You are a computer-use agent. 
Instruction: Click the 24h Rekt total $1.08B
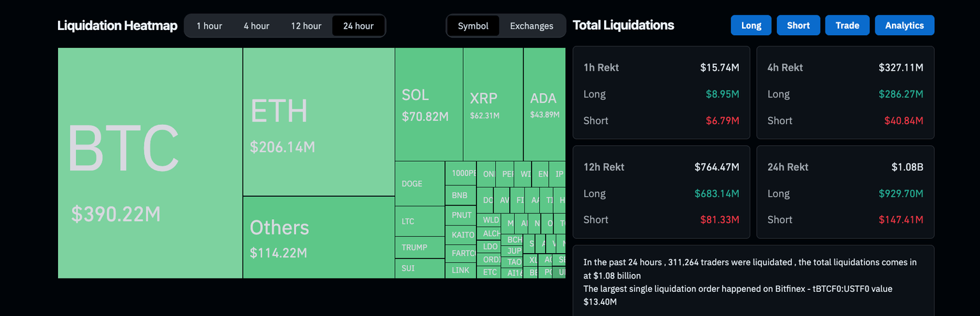pyautogui.click(x=907, y=167)
